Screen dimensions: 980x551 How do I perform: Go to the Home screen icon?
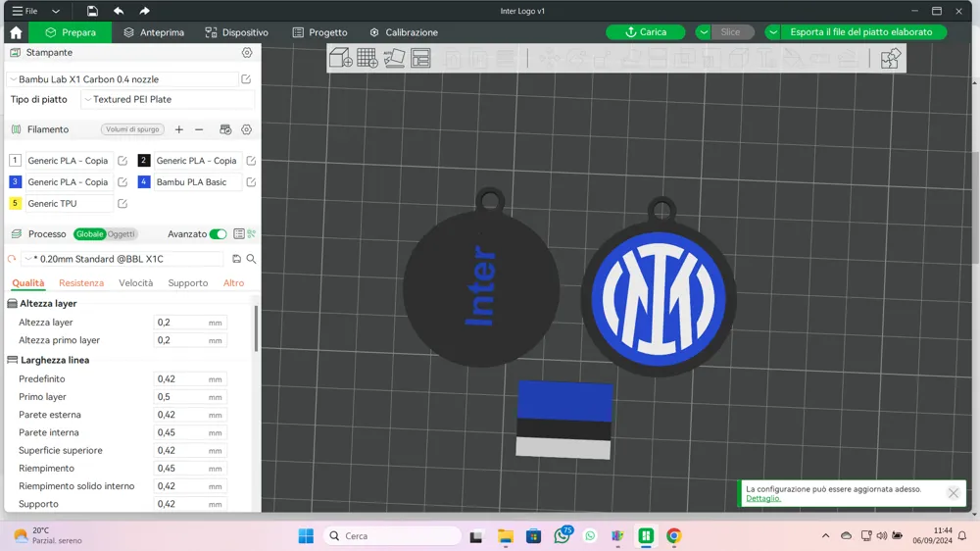[x=17, y=32]
